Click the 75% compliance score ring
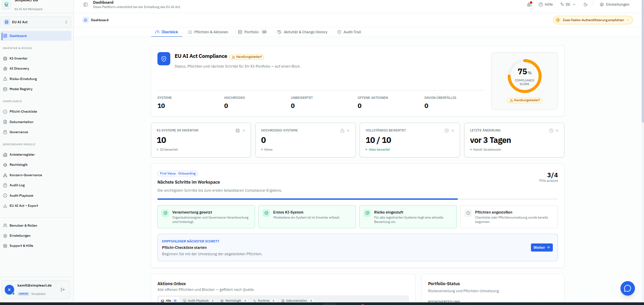 click(525, 76)
